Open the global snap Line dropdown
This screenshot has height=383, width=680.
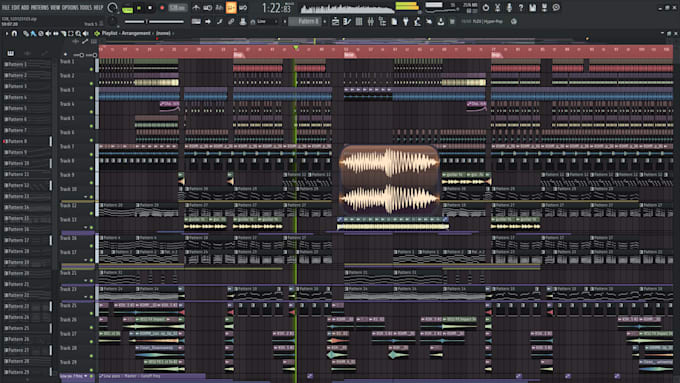(264, 21)
